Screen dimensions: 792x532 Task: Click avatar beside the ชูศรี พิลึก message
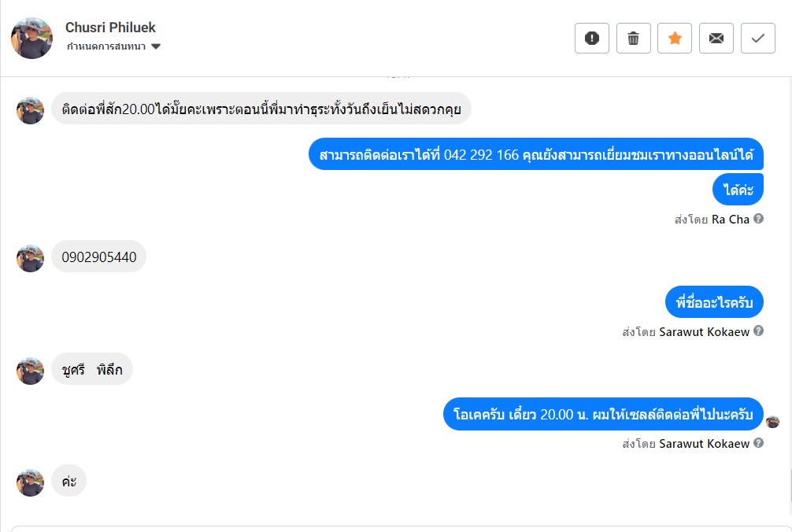click(31, 371)
